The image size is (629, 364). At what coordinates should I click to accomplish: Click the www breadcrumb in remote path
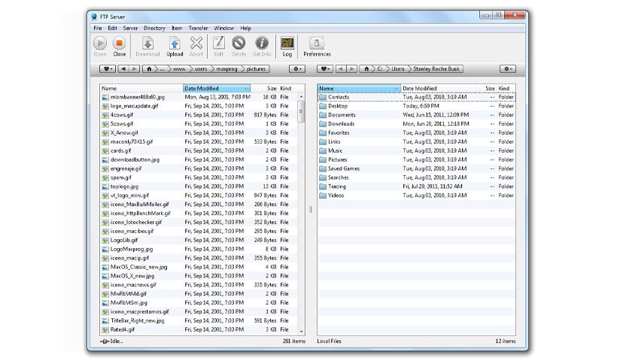click(x=179, y=69)
